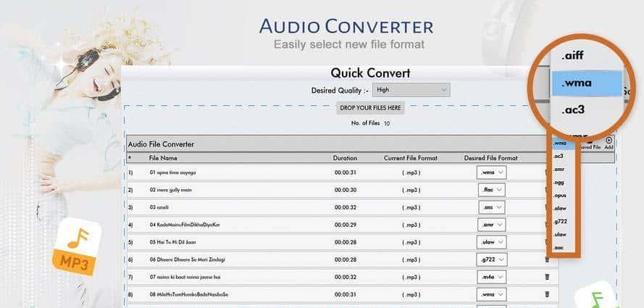
Task: Select file name 08 MileHoTumHumkoBadeNasiboSe
Action: (x=189, y=294)
